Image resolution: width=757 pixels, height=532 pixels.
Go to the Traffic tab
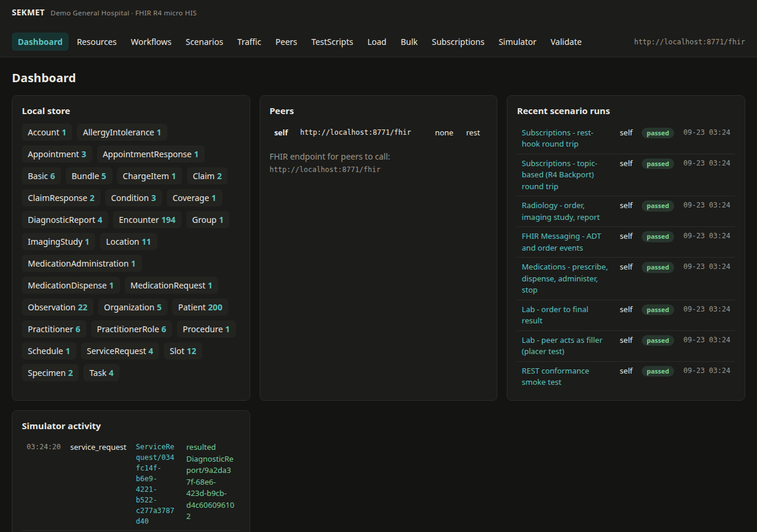click(x=249, y=42)
